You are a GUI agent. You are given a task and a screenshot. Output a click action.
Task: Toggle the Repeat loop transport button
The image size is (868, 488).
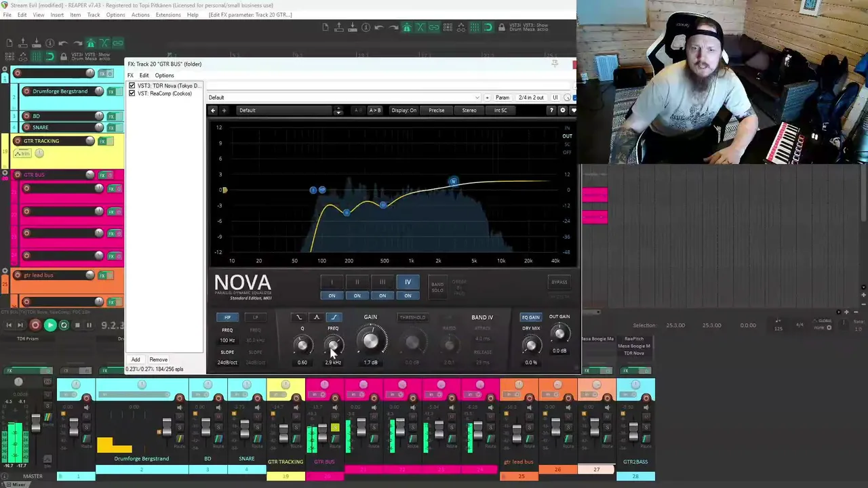click(x=64, y=325)
